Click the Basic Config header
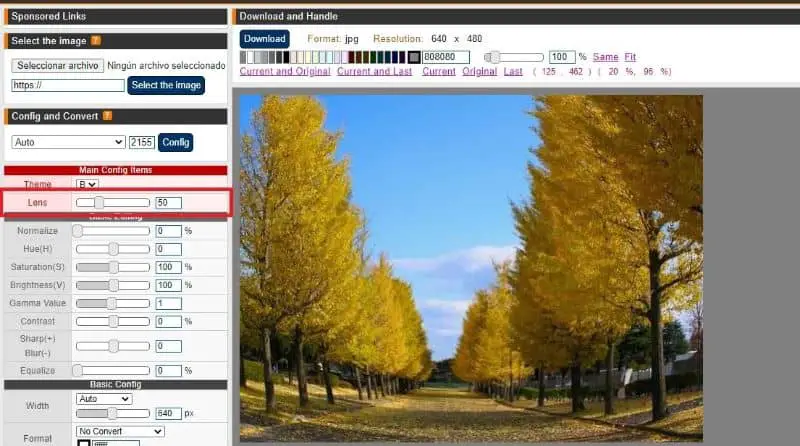Image resolution: width=800 pixels, height=446 pixels. click(116, 384)
